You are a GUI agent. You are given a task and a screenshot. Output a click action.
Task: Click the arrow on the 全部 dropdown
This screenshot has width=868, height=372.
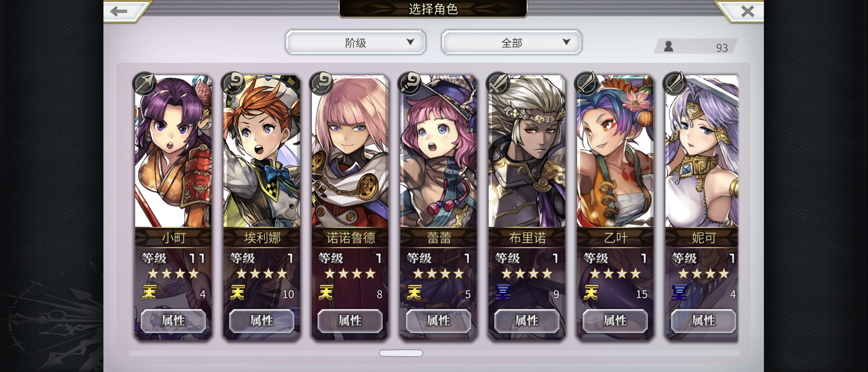pyautogui.click(x=566, y=42)
